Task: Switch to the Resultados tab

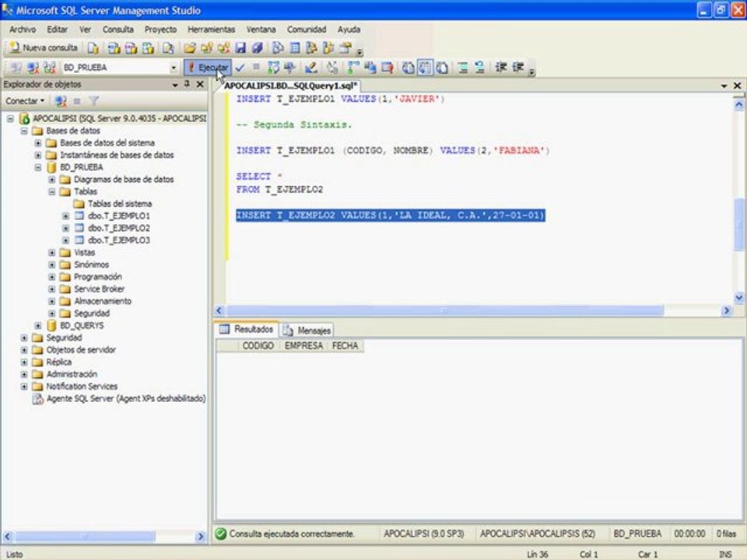Action: (x=247, y=329)
